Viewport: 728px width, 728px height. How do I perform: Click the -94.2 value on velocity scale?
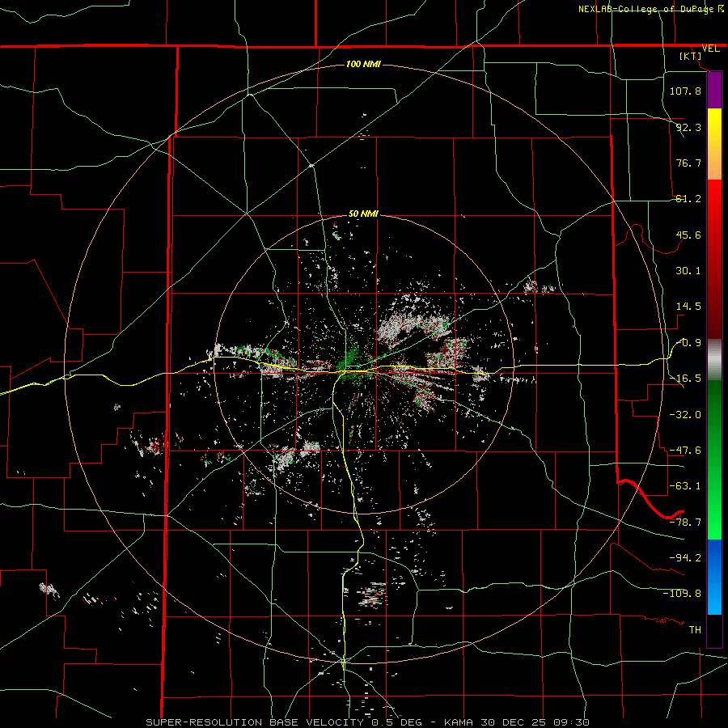[x=685, y=557]
